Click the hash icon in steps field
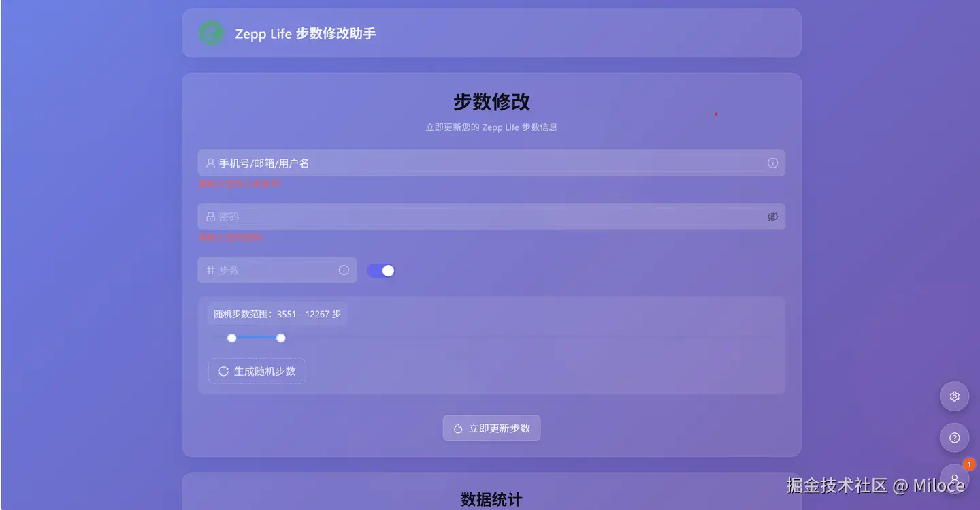 coord(210,270)
